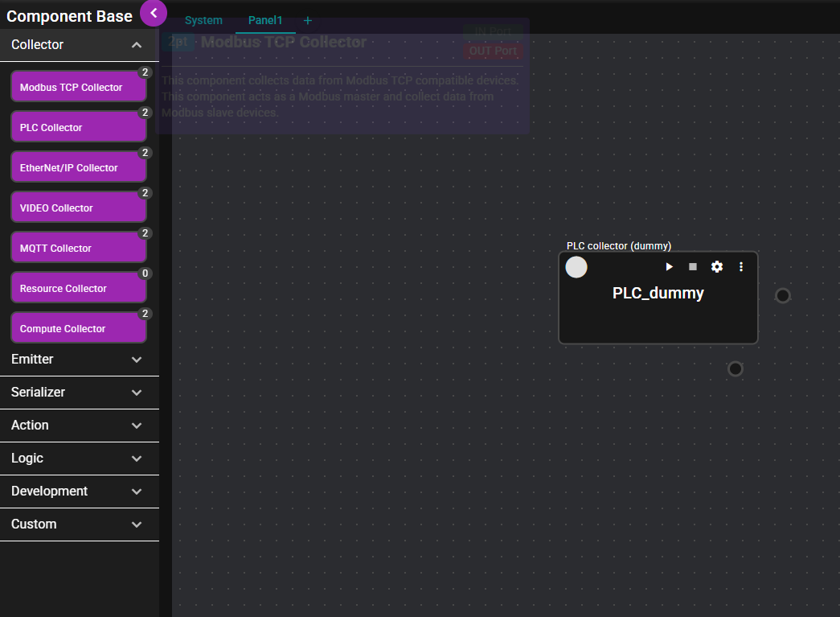Collapse the Component Base sidebar
The image size is (840, 617).
coord(154,14)
